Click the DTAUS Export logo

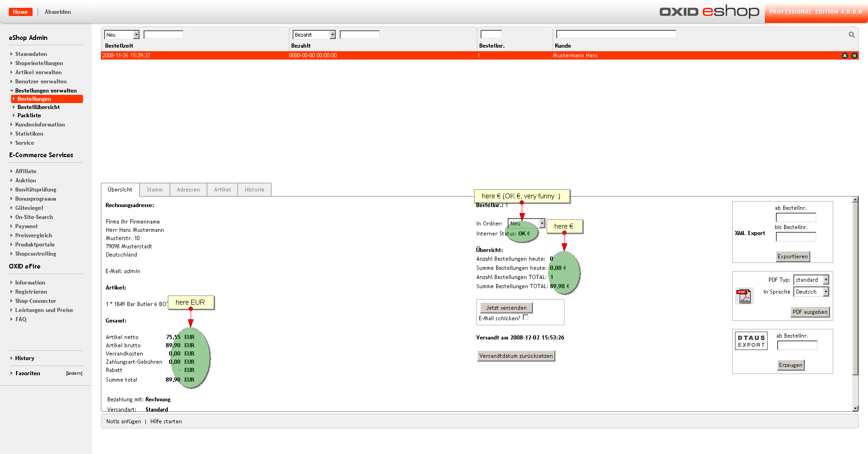coord(751,341)
